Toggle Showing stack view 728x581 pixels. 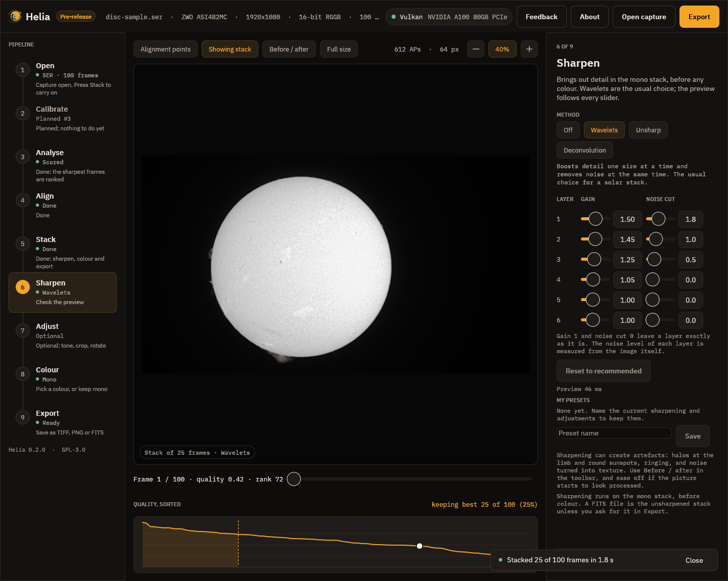coord(230,49)
